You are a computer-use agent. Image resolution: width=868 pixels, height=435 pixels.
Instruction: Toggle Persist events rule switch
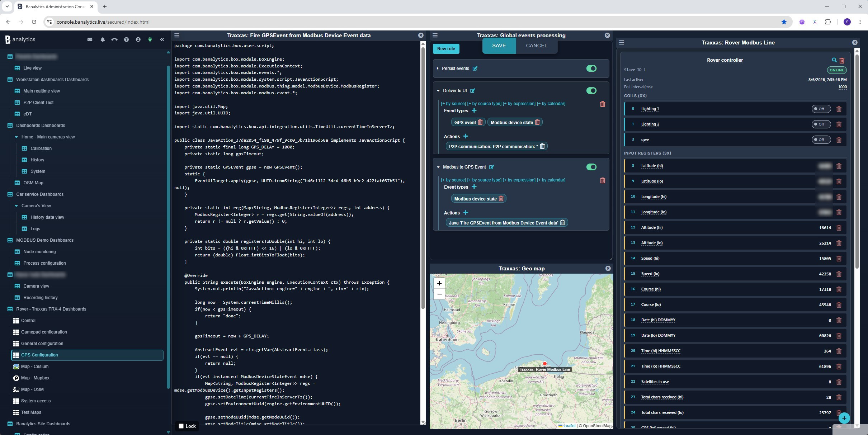tap(591, 68)
